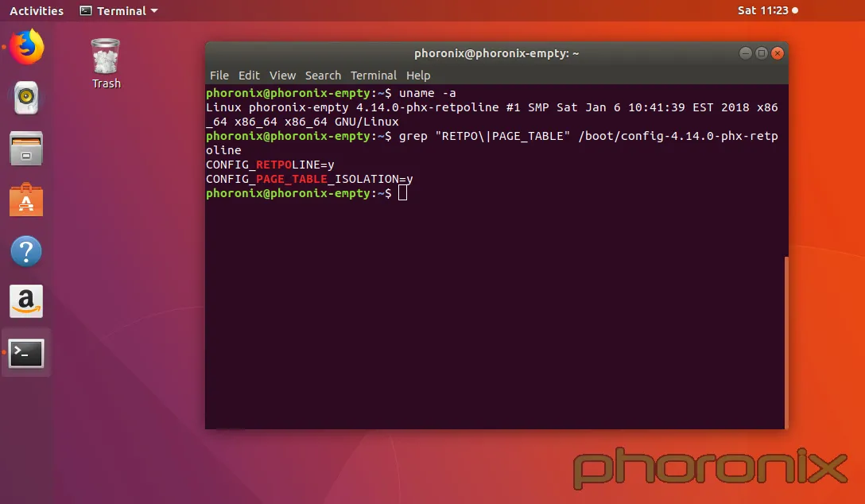Open the Files manager dock icon
Viewport: 865px width, 504px height.
(x=26, y=149)
